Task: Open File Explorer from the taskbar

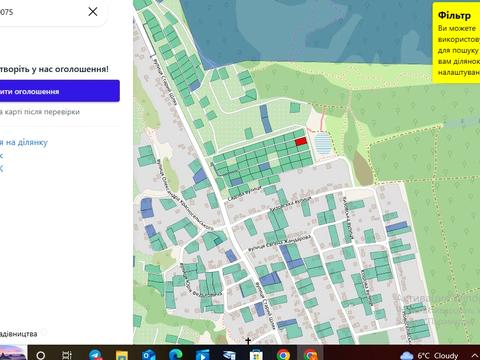Action: (x=122, y=355)
